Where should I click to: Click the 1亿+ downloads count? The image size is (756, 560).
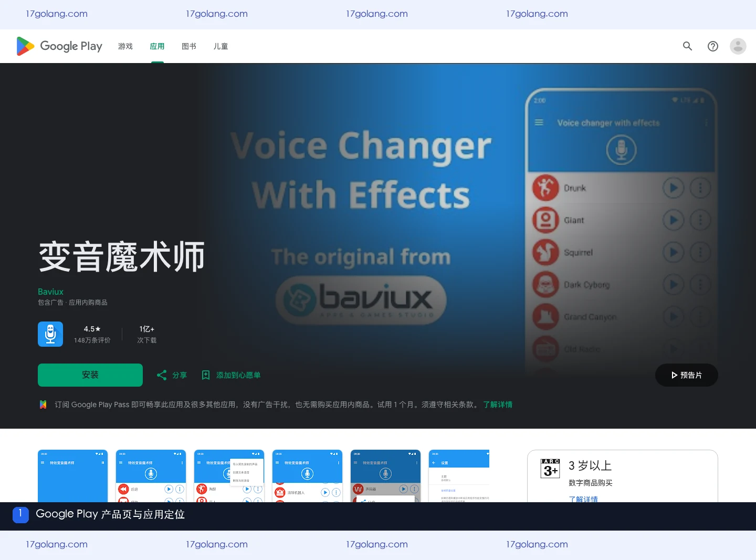[x=147, y=334]
